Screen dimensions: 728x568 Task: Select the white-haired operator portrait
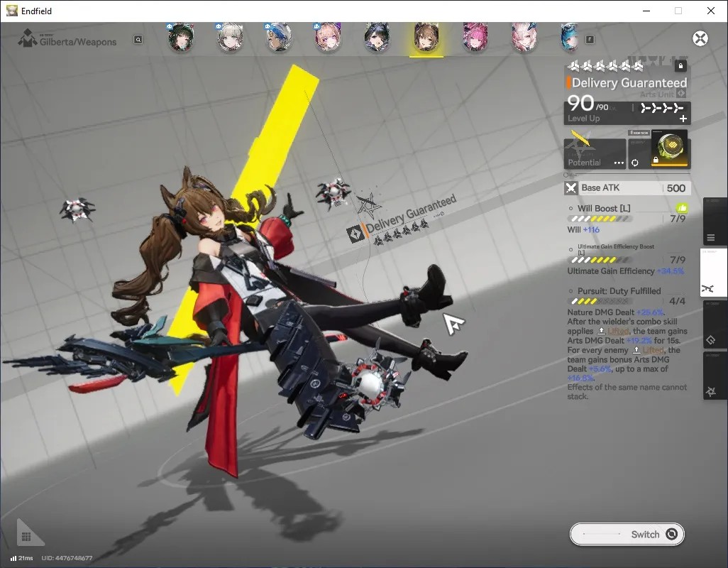point(231,38)
